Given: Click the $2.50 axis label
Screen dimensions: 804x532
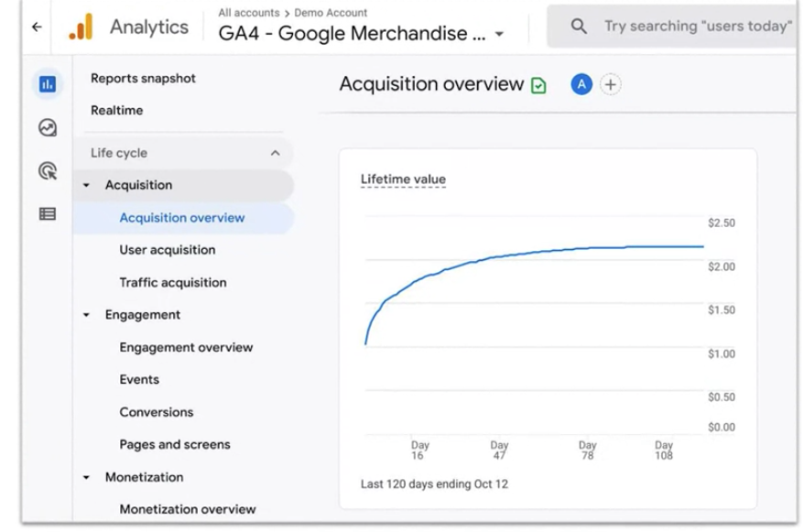Looking at the screenshot, I should (722, 223).
